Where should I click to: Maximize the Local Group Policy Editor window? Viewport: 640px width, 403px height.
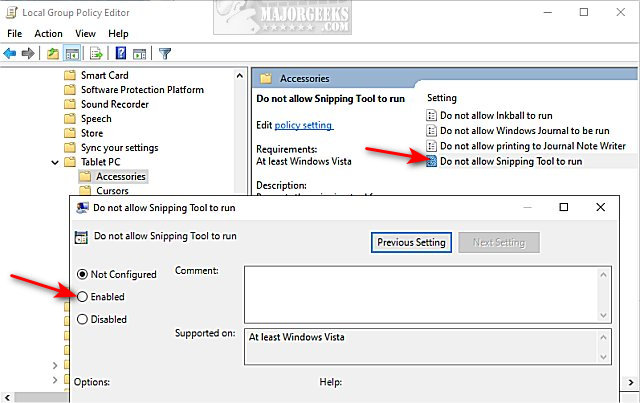tap(584, 12)
